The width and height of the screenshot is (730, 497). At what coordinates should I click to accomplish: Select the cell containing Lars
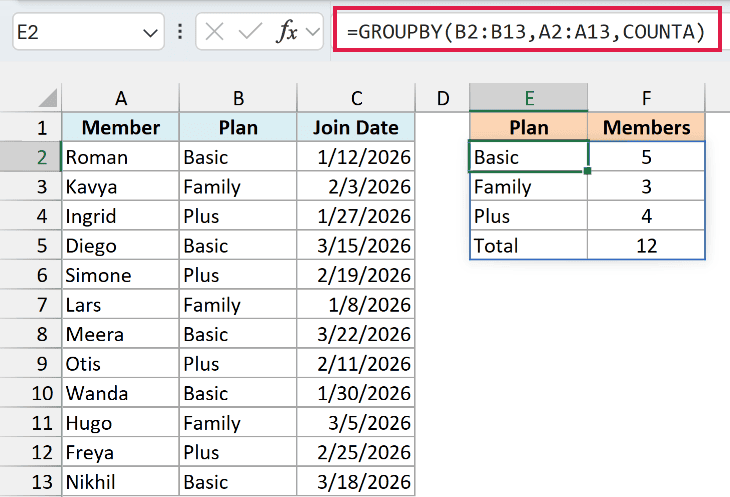[x=121, y=304]
